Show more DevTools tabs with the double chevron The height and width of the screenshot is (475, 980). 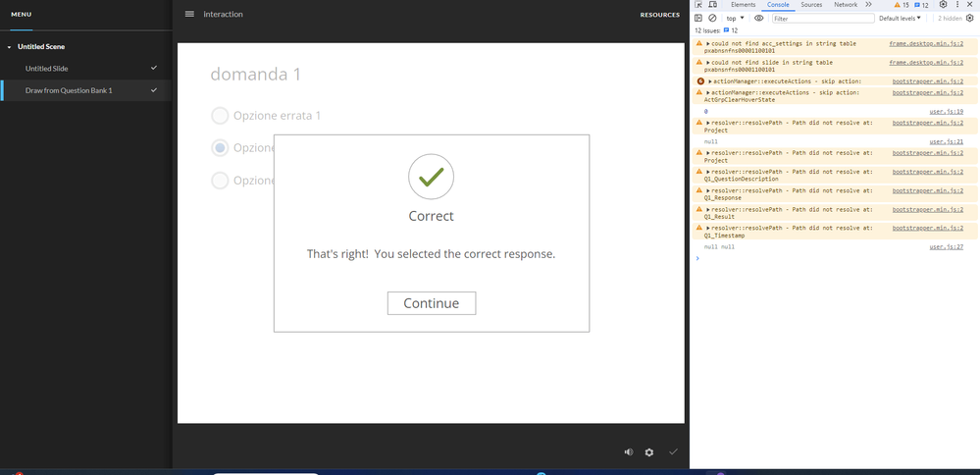pos(868,4)
